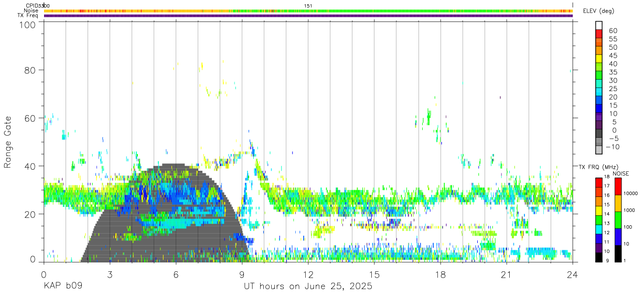The image size is (644, 297).
Task: Select the 'KAP b09' radar beam label
Action: (x=62, y=287)
